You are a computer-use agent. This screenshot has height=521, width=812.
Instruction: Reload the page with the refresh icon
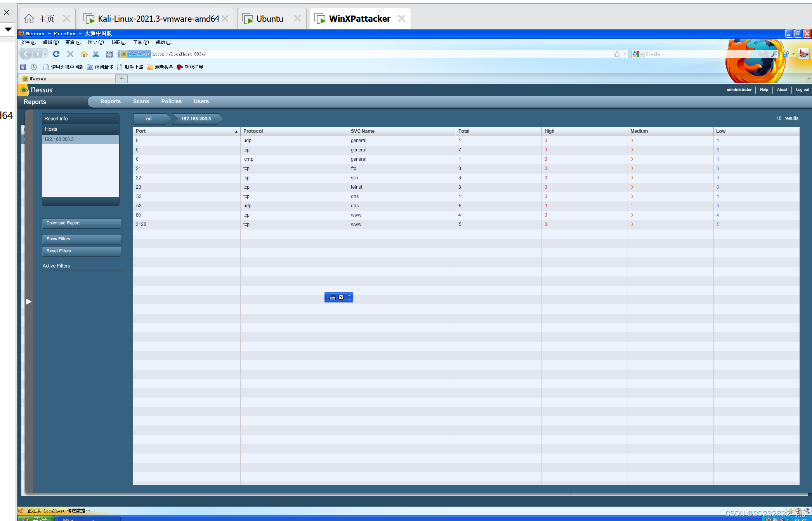pos(56,54)
